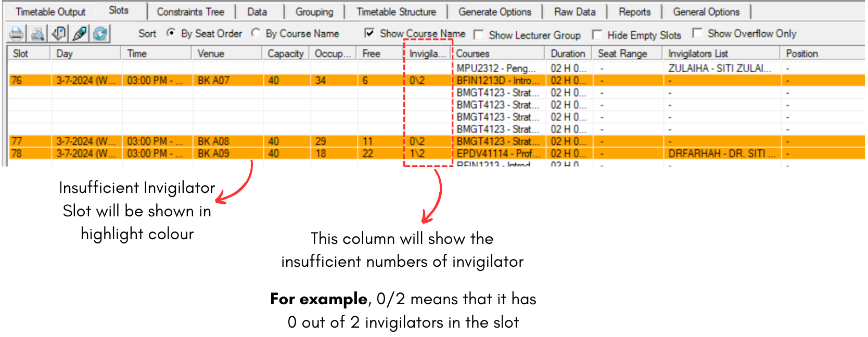Click the Capacity column header

point(285,54)
